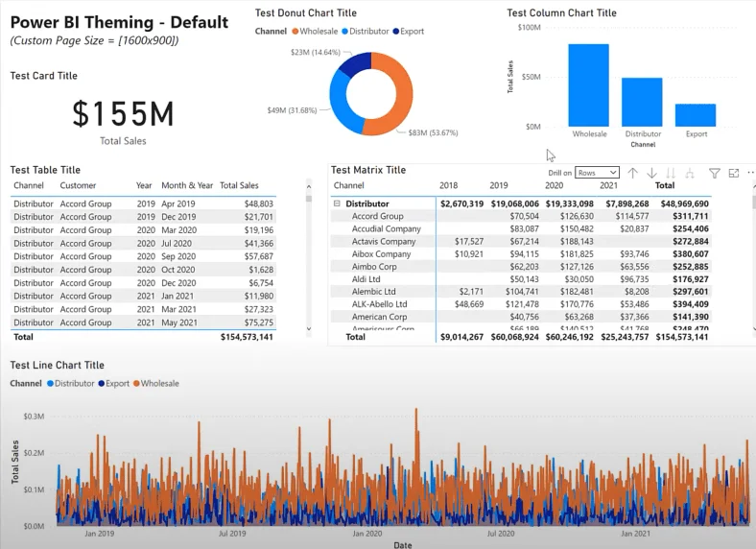Sort table by Total Sales header

239,186
